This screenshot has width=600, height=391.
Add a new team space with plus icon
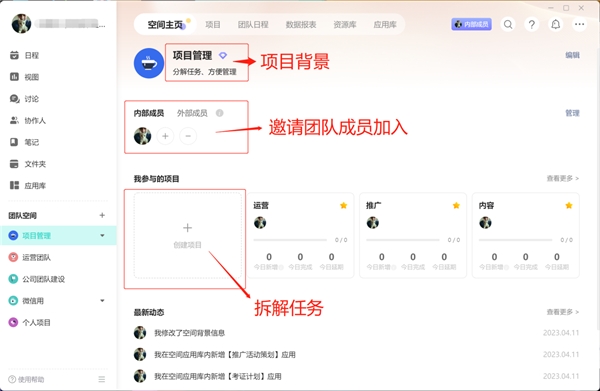(x=102, y=215)
